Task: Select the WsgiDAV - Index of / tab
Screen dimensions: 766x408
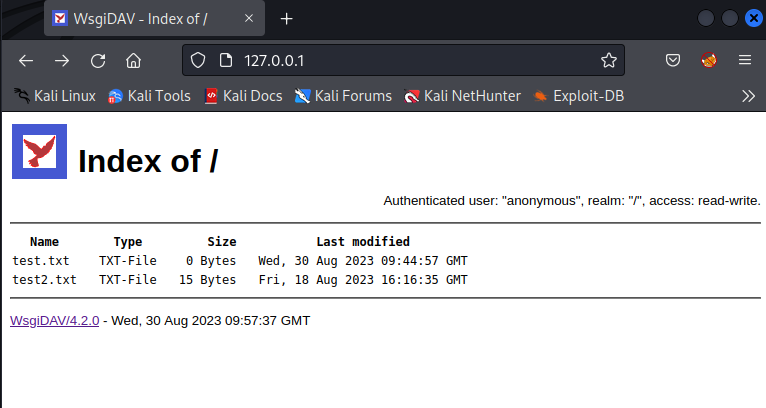Action: 154,19
